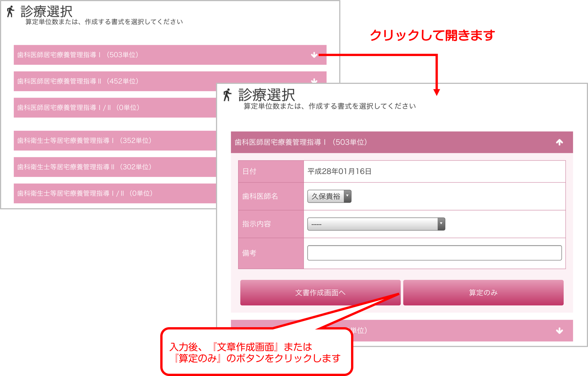
Task: Click the walking person icon in the front panel
Action: pos(227,95)
